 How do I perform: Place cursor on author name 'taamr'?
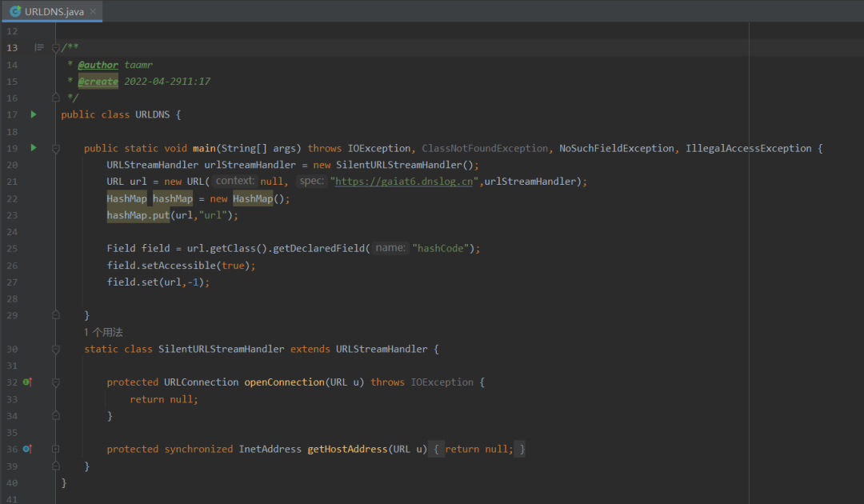[x=138, y=65]
